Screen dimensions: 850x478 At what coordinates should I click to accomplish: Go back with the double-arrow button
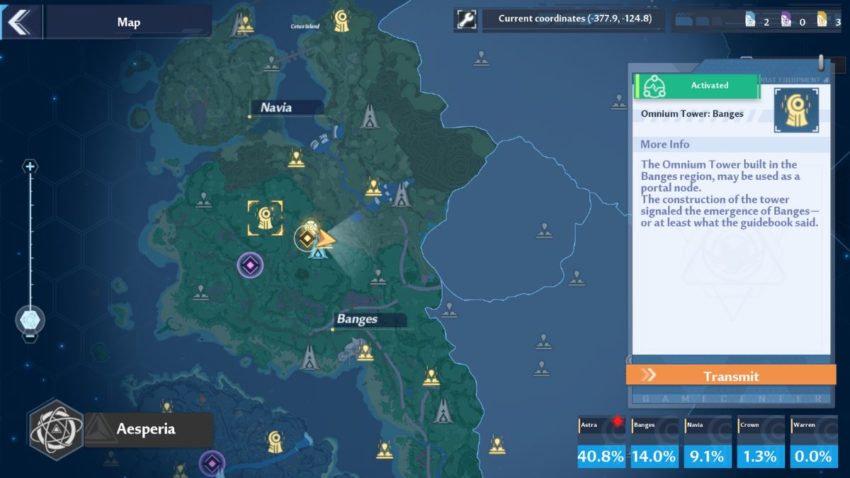pos(20,22)
